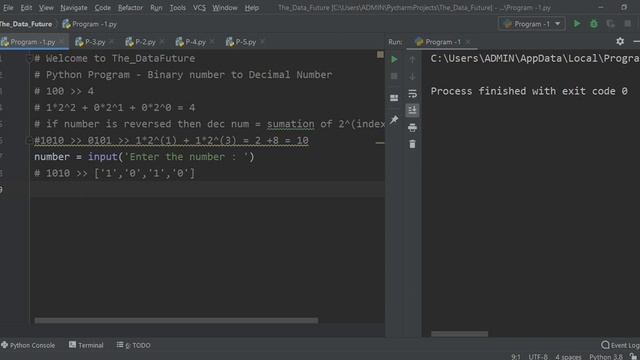This screenshot has width=640, height=360.
Task: Start debugging with the green bug icon
Action: (x=594, y=24)
